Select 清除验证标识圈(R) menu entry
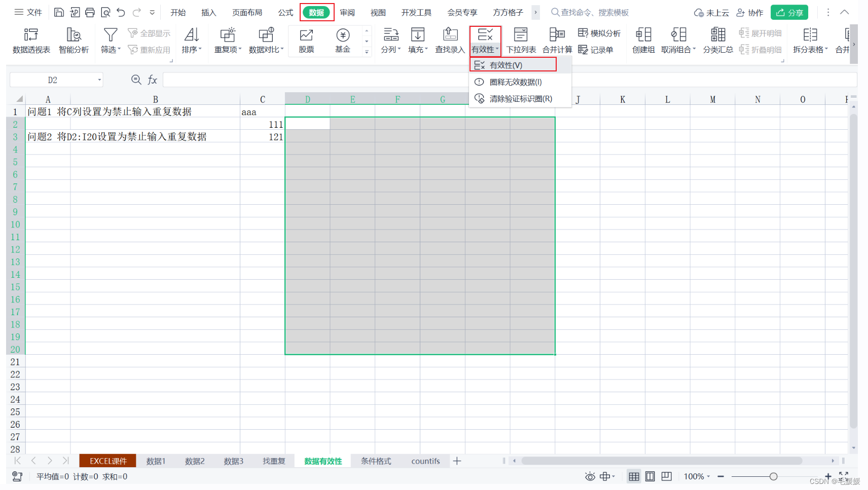 point(520,99)
